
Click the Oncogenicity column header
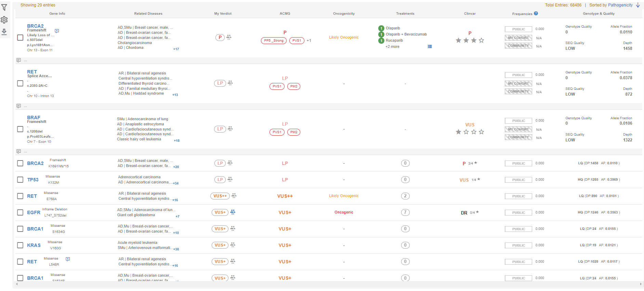(344, 14)
